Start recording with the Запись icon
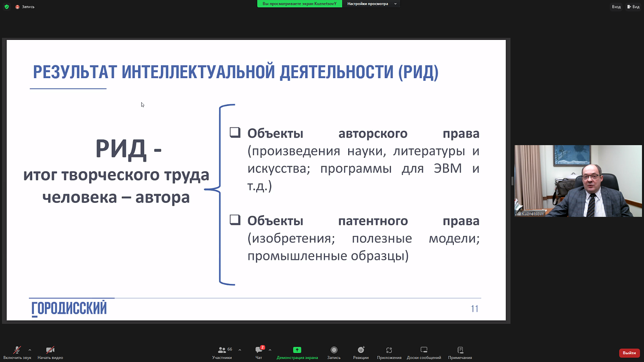Screen dimensions: 644x362 click(334, 352)
